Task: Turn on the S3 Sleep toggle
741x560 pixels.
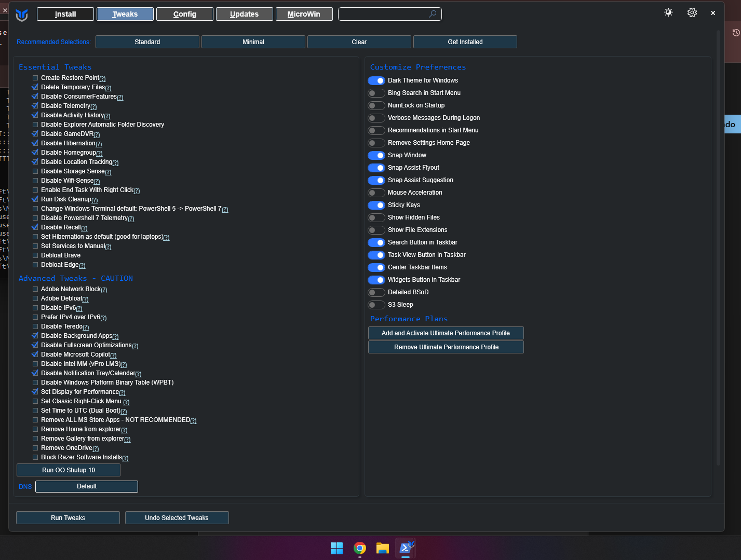Action: (376, 305)
